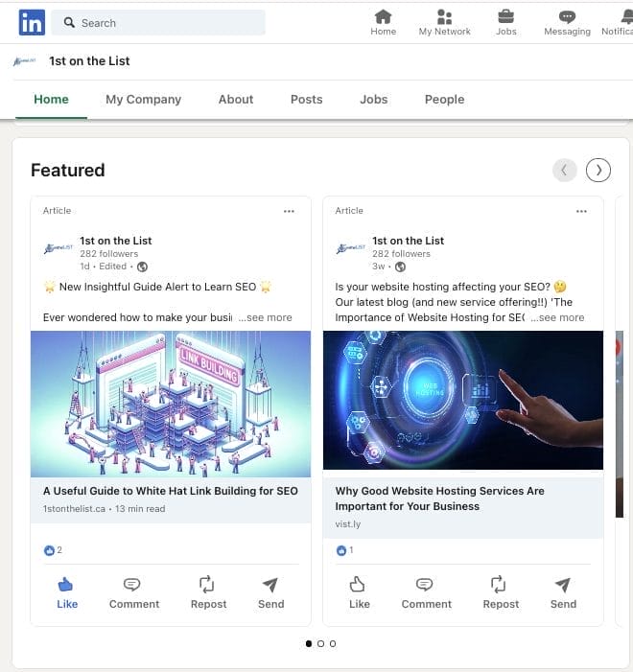633x672 pixels.
Task: Click 1st on the List page header title
Action: 89,61
